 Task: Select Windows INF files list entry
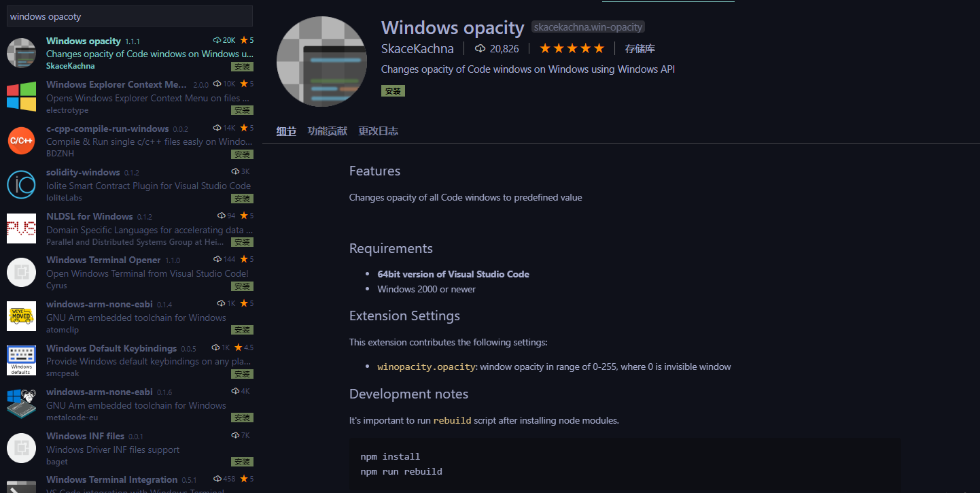[129, 447]
